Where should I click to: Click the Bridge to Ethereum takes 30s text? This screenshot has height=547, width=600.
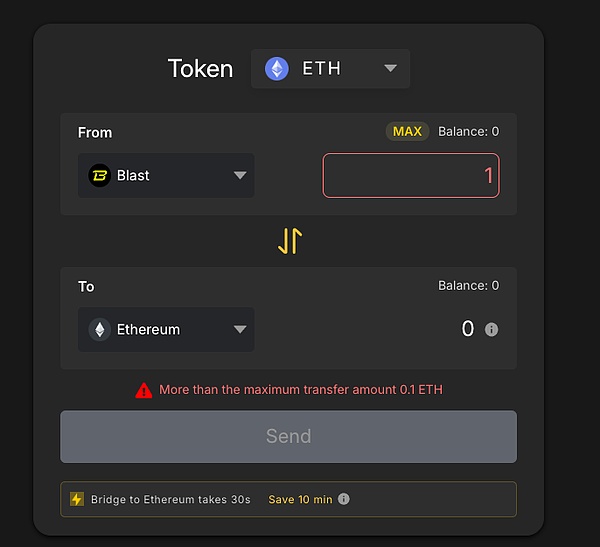[170, 499]
